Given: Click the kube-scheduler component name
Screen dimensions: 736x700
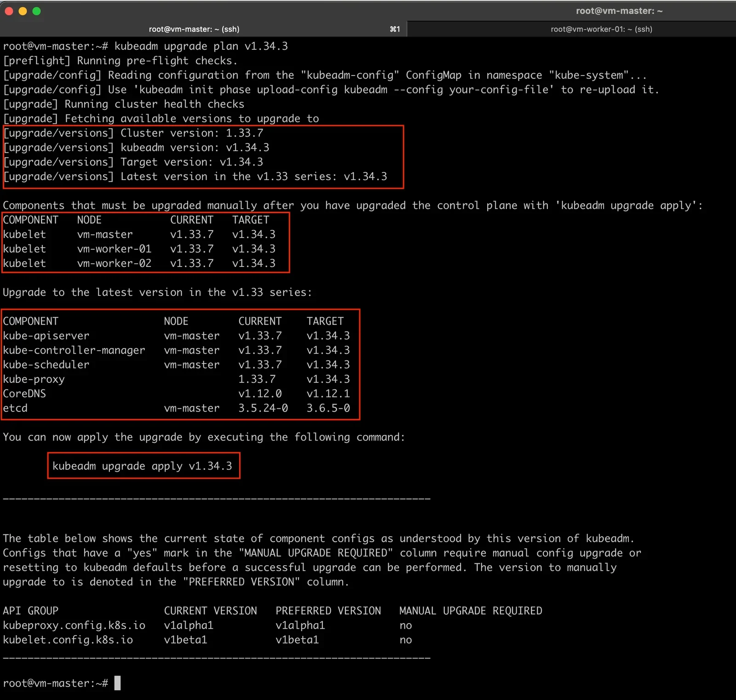Looking at the screenshot, I should 46,364.
